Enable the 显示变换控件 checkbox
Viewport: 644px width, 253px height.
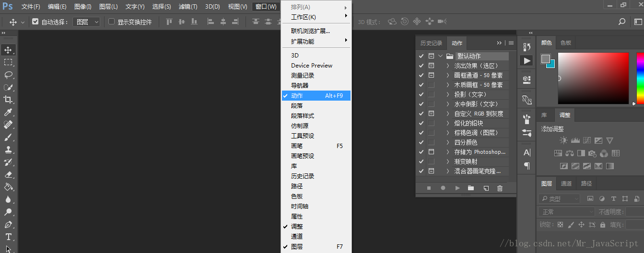(112, 22)
